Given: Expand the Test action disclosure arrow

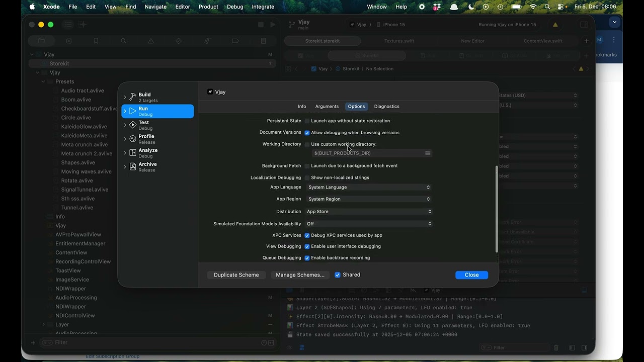Looking at the screenshot, I should (x=125, y=125).
